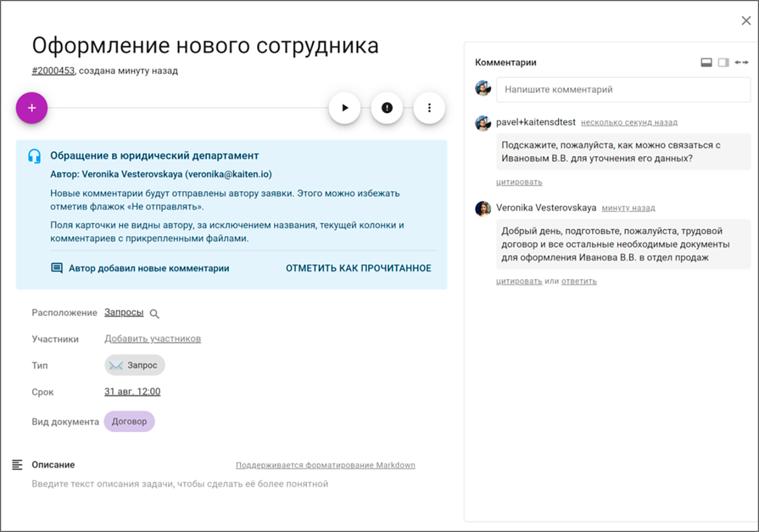The image size is (759, 532).
Task: Click ОТМЕТИТЬ КАК ПРОЧИТАННОЕ button
Action: [358, 268]
